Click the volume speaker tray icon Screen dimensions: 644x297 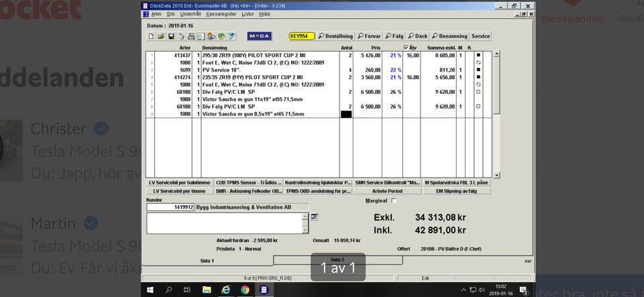[482, 290]
